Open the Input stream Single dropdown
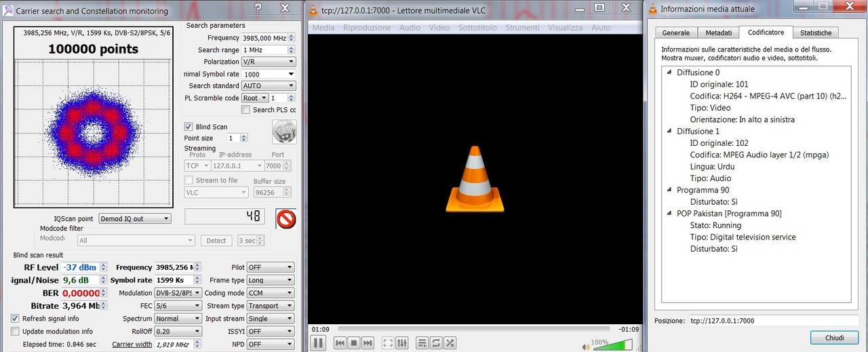The height and width of the screenshot is (352, 868). 271,319
